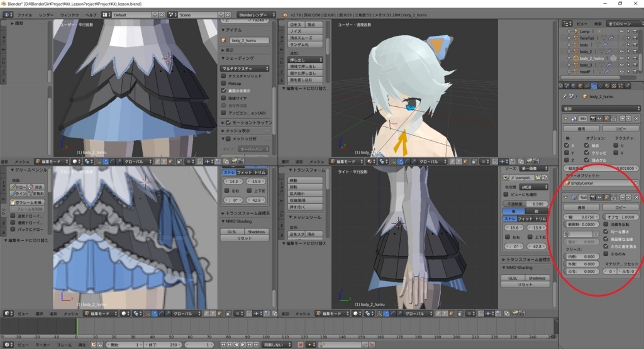Enable ふちのみ checkbox in Solidify
Viewport: 644px width, 349px height.
coord(606,254)
